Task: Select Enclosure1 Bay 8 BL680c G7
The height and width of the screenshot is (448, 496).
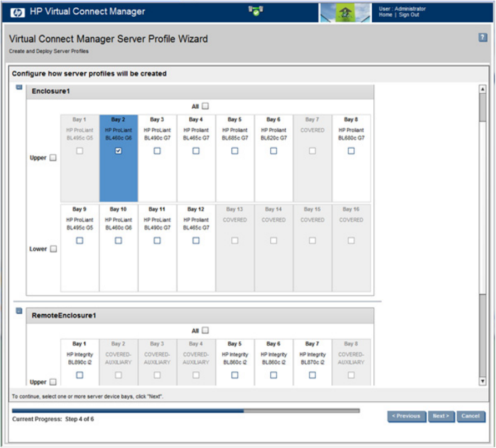Action: 351,150
